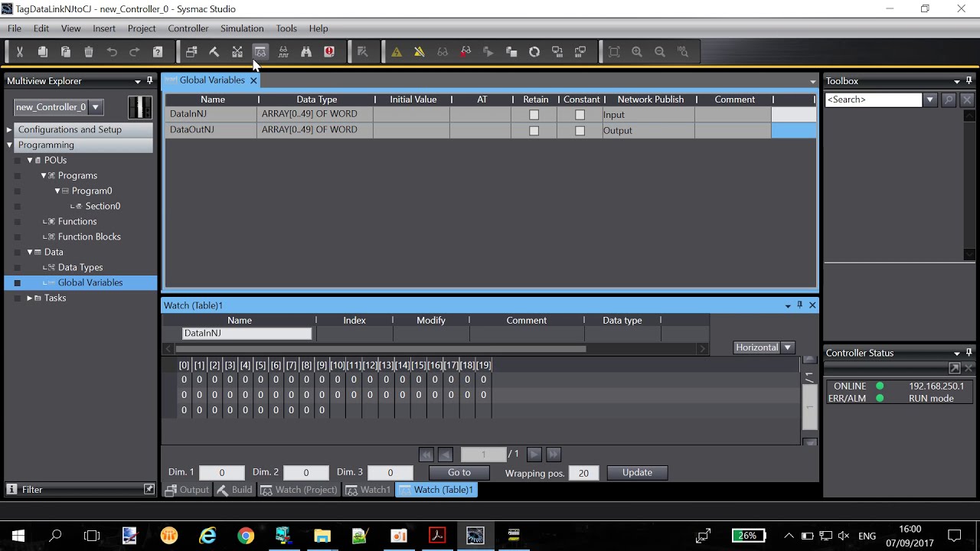Toggle Constant checkbox for DataInNJ

(x=580, y=115)
